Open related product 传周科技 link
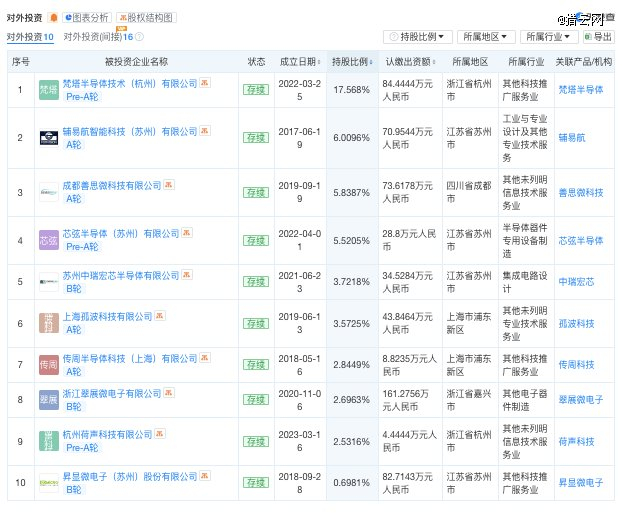 (x=576, y=365)
